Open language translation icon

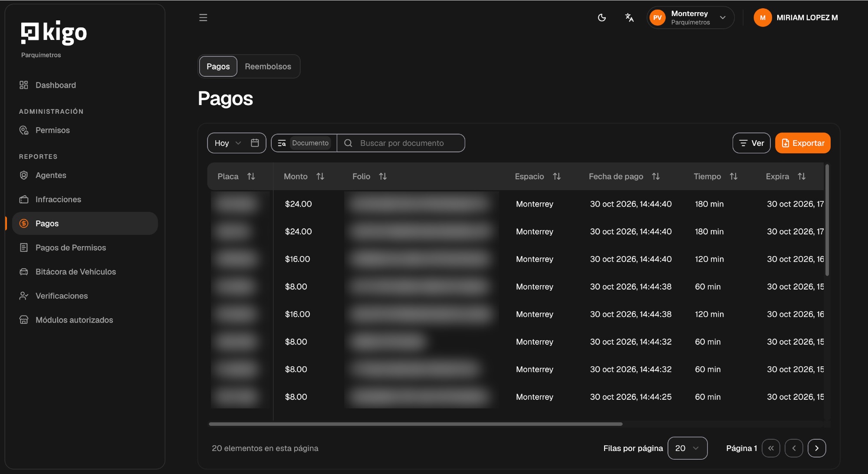629,18
